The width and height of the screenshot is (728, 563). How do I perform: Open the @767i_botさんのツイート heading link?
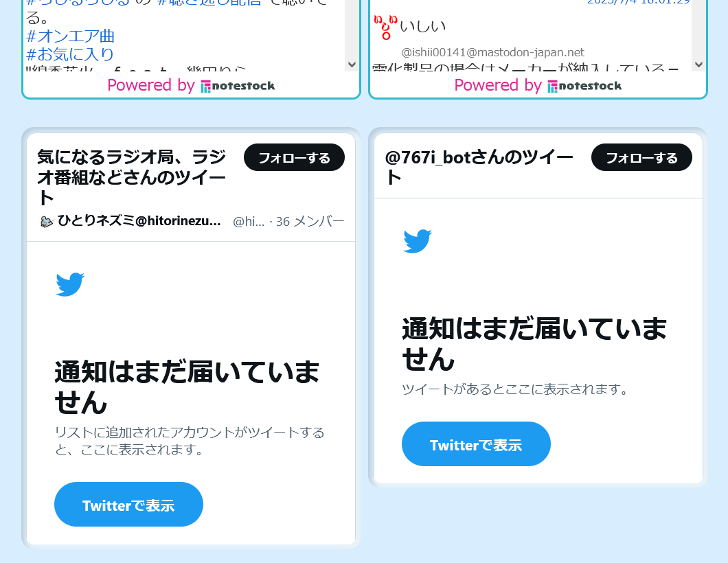[479, 167]
